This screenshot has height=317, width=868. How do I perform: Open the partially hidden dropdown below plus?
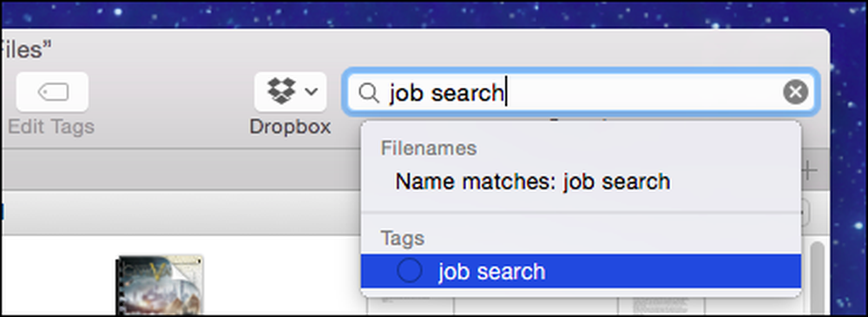pyautogui.click(x=806, y=212)
